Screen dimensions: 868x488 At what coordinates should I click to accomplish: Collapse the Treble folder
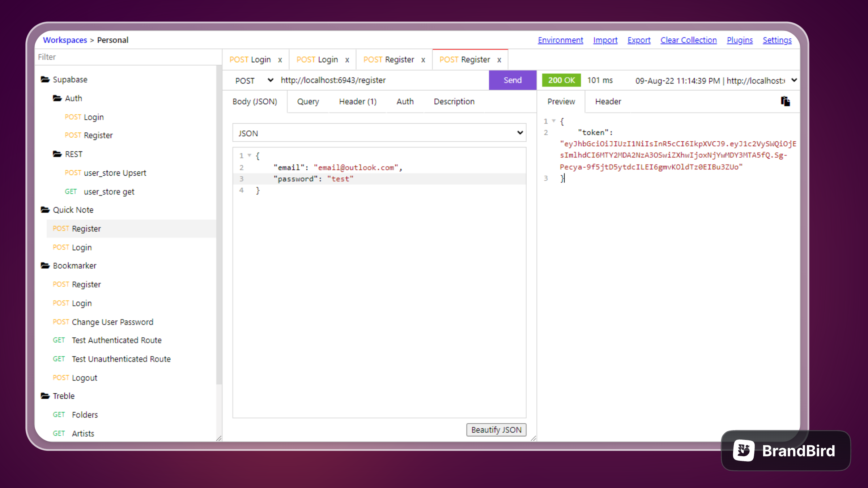[x=45, y=396]
